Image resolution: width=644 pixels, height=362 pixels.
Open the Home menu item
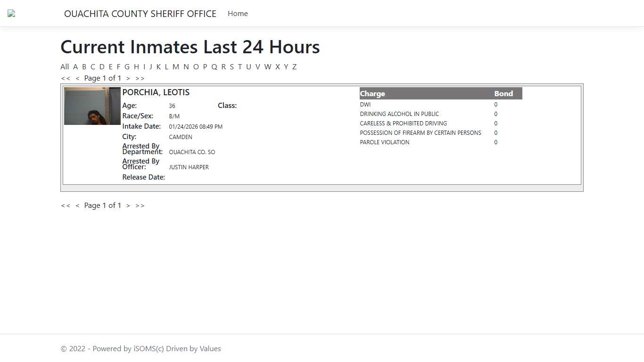tap(238, 14)
